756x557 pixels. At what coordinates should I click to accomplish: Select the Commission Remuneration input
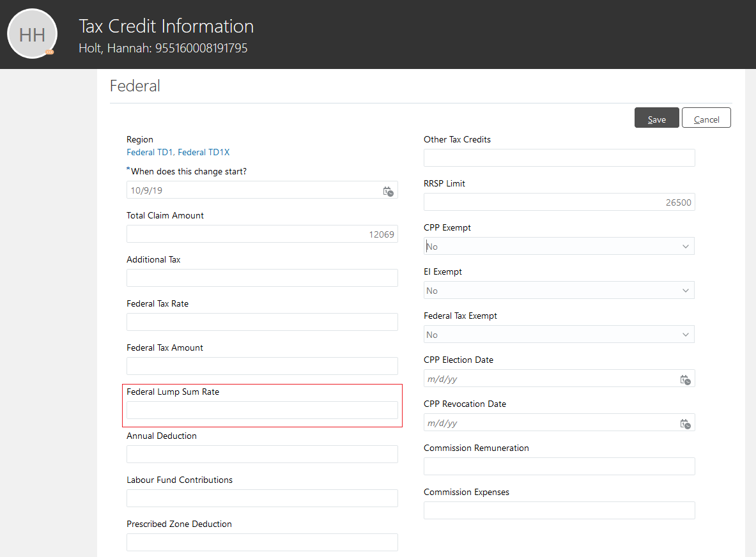559,467
